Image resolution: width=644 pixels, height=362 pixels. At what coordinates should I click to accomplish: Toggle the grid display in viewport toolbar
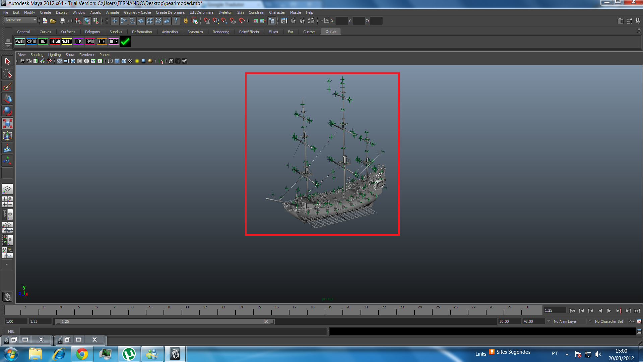[x=60, y=61]
